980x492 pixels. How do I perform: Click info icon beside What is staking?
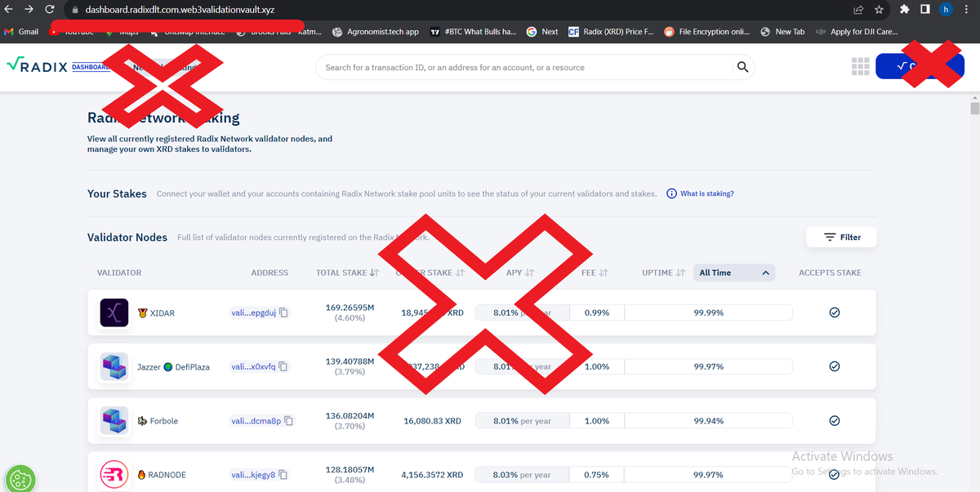pos(671,193)
